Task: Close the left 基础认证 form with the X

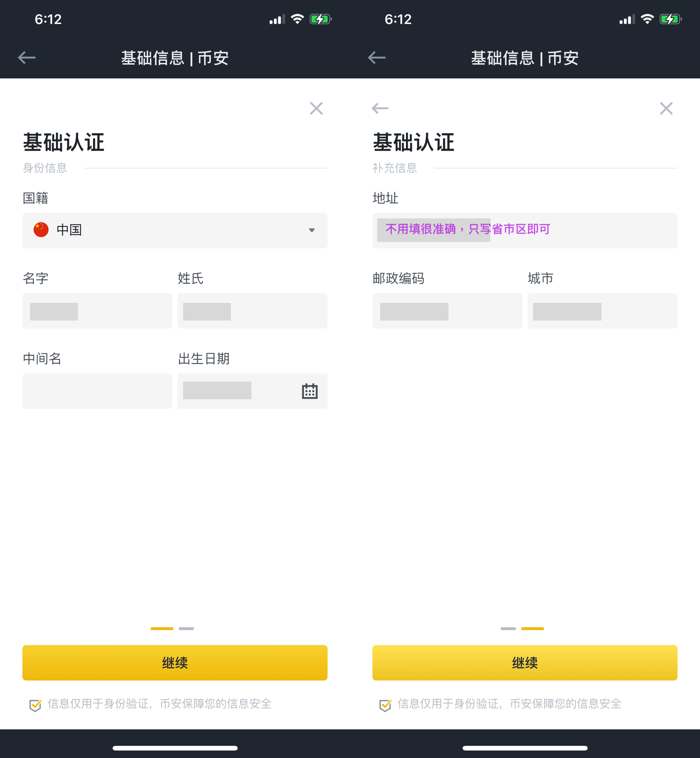Action: tap(316, 109)
